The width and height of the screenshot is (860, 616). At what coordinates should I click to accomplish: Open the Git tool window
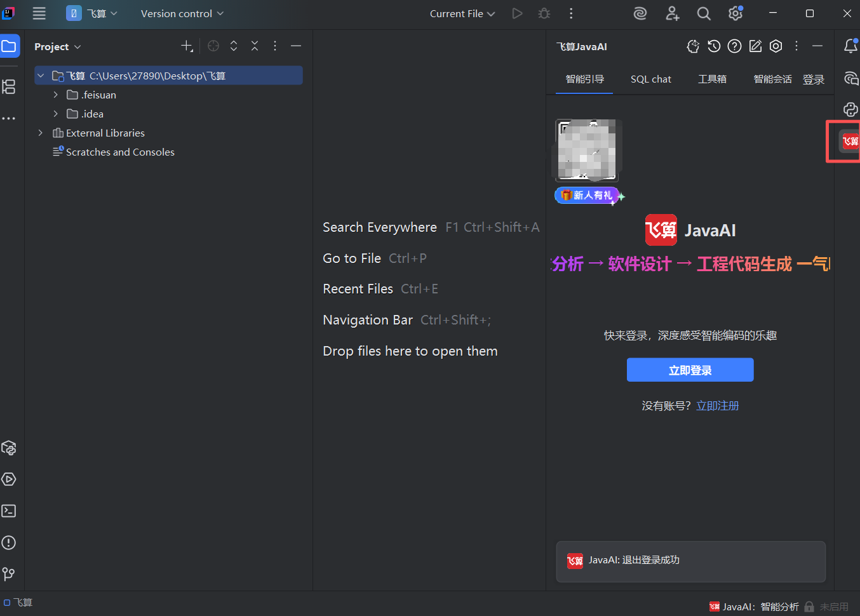click(9, 574)
